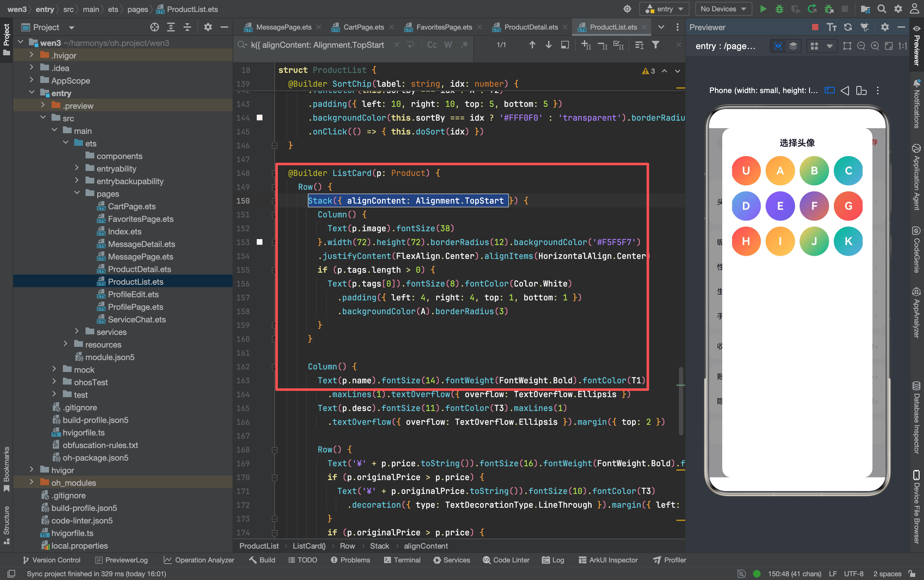Stop Previewer using red square icon
Screen dimensions: 924x580
pos(815,27)
